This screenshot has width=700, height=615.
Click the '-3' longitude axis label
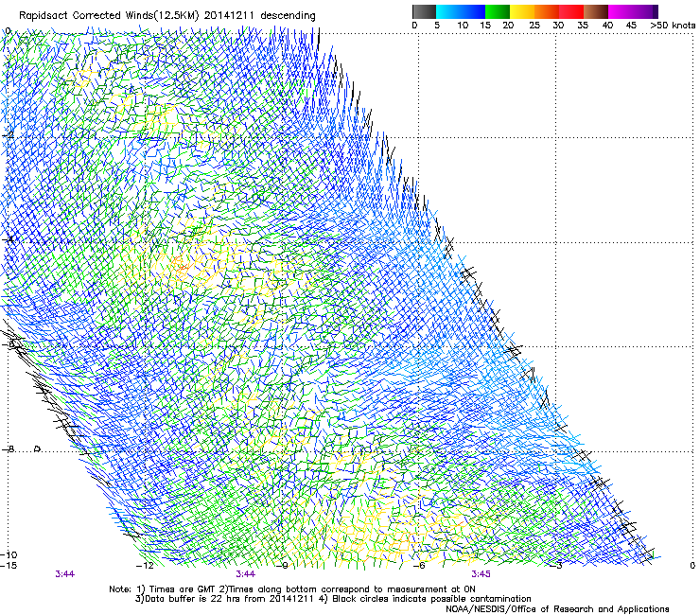pos(556,566)
